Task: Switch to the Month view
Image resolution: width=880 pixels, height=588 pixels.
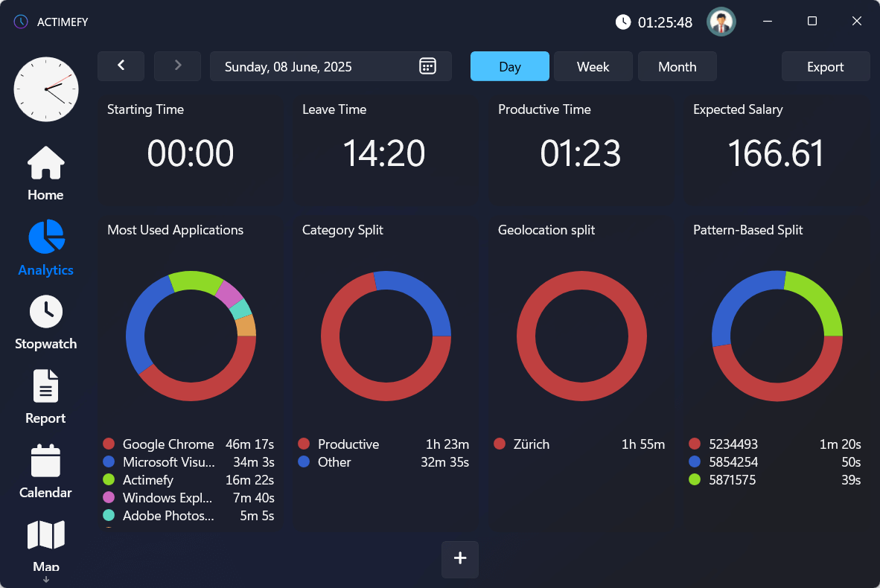Action: (677, 66)
